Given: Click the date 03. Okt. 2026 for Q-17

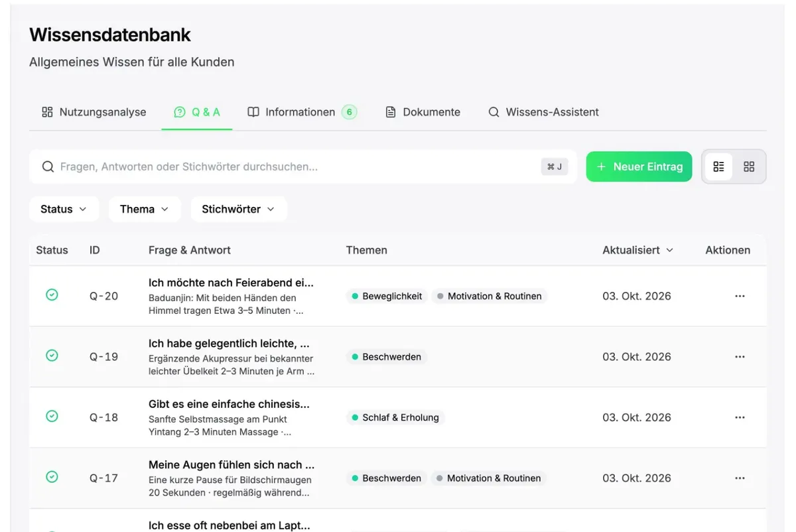Looking at the screenshot, I should (637, 478).
